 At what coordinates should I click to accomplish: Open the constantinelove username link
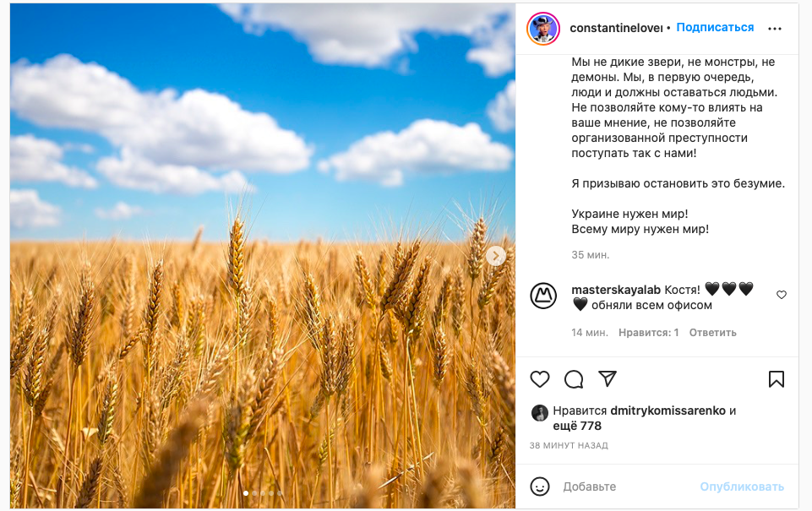[x=616, y=29]
